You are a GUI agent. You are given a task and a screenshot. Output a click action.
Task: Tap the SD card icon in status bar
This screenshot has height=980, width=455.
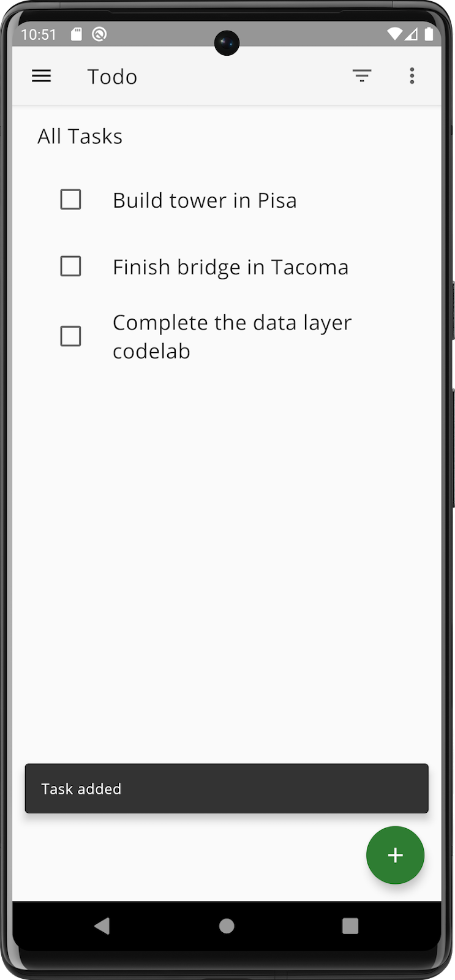(75, 35)
